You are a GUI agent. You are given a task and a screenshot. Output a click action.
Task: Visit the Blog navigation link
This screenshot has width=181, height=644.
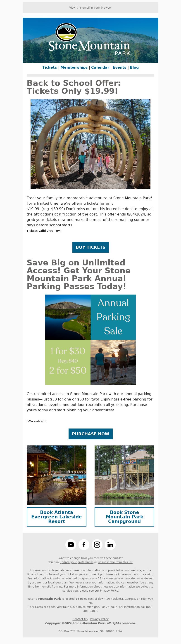[x=134, y=68]
